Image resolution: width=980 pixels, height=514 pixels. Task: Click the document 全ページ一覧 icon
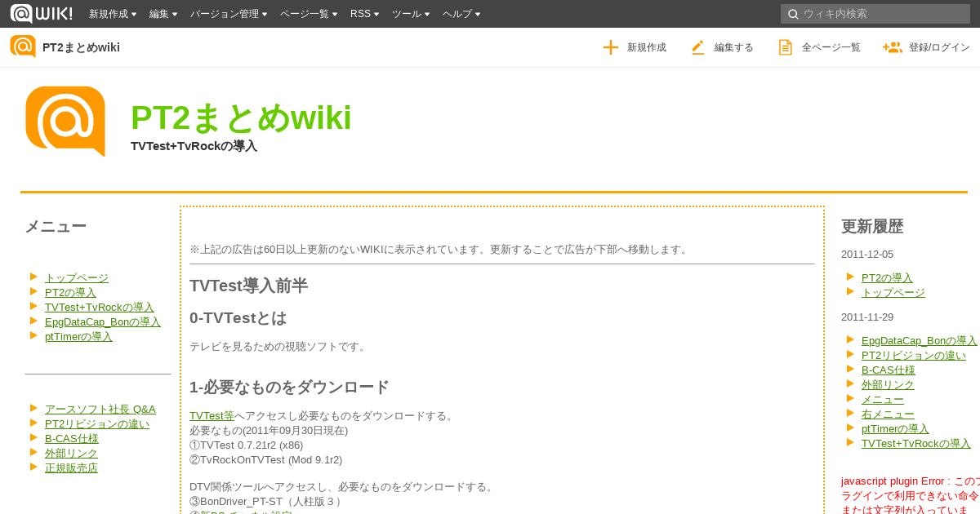tap(785, 47)
